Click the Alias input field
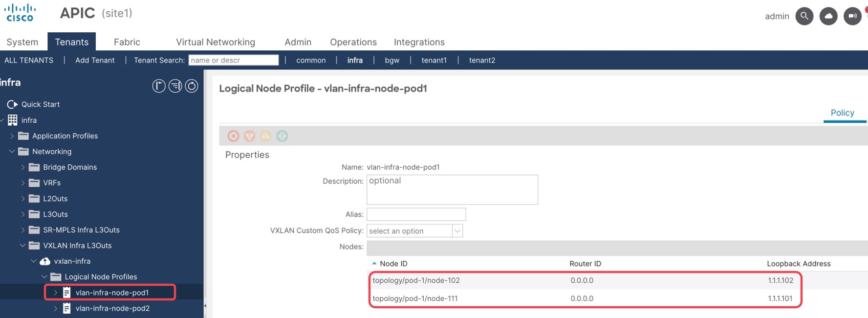The width and height of the screenshot is (868, 318). (x=416, y=214)
